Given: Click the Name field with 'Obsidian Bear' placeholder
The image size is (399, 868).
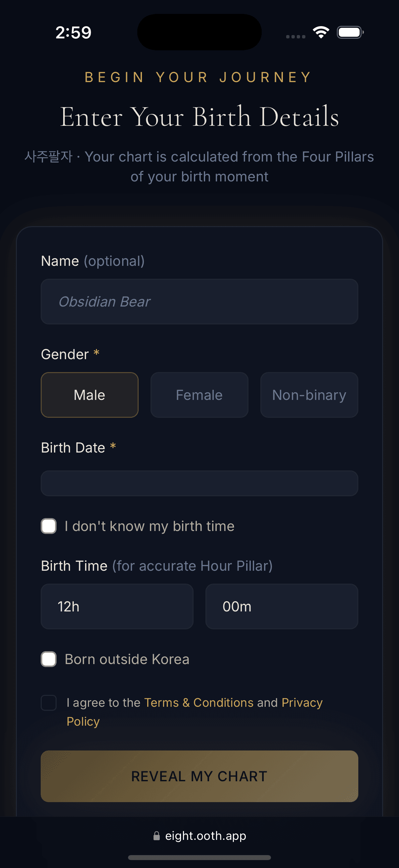Looking at the screenshot, I should pos(199,301).
